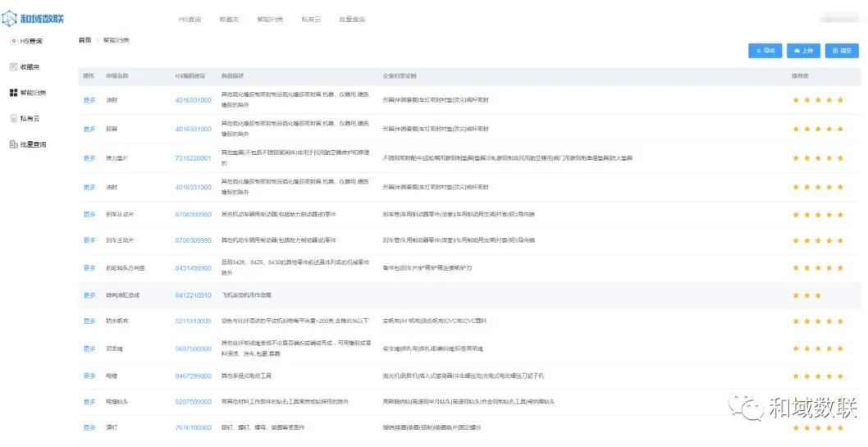Switch to 批量查询 in top navigation
This screenshot has width=868, height=447.
click(352, 20)
